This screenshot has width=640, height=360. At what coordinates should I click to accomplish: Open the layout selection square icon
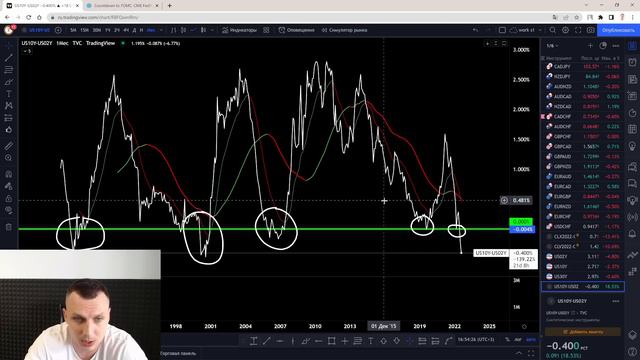click(x=502, y=30)
